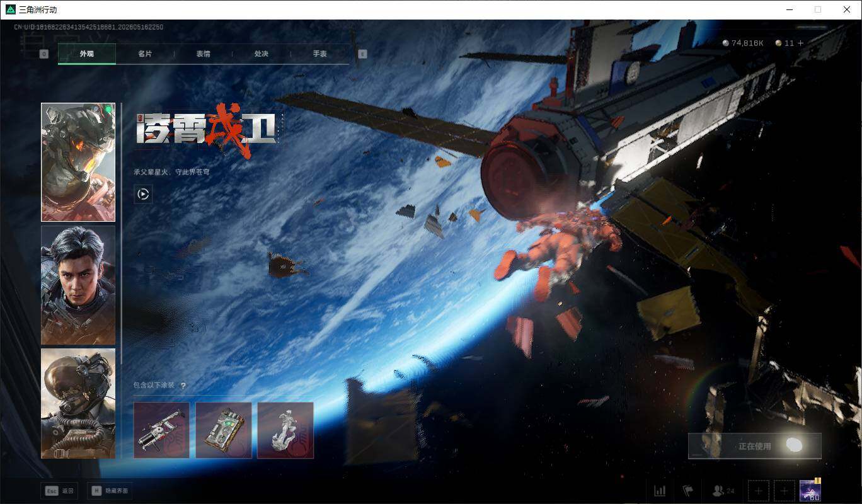The width and height of the screenshot is (862, 504).
Task: Click the E next-tab key hint
Action: (362, 54)
